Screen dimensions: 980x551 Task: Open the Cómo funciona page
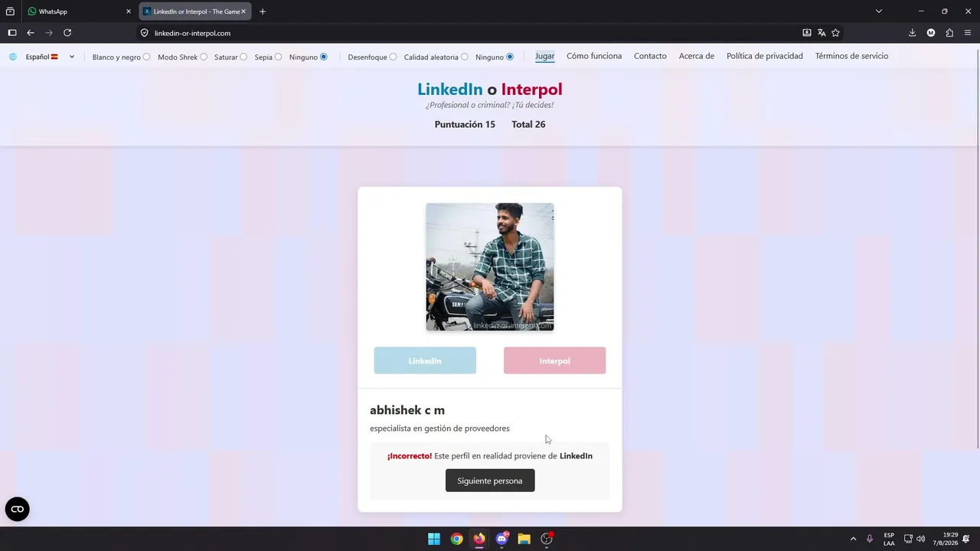[594, 56]
